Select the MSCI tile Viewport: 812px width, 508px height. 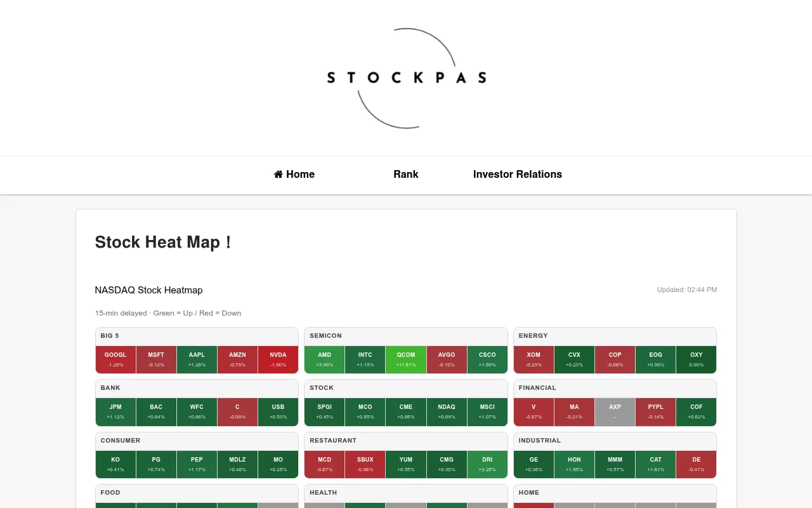pyautogui.click(x=487, y=411)
